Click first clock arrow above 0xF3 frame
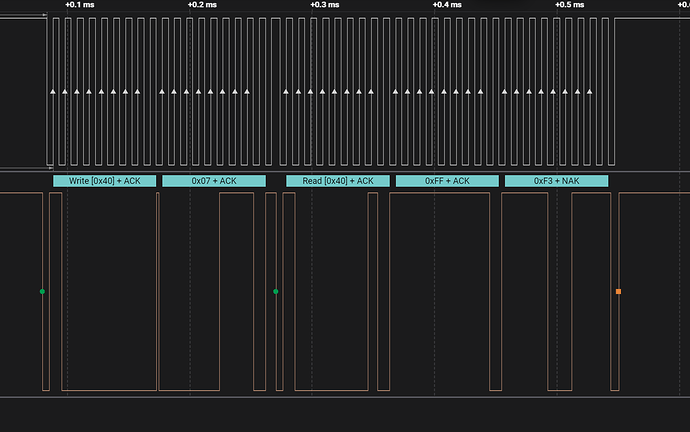 [x=504, y=92]
